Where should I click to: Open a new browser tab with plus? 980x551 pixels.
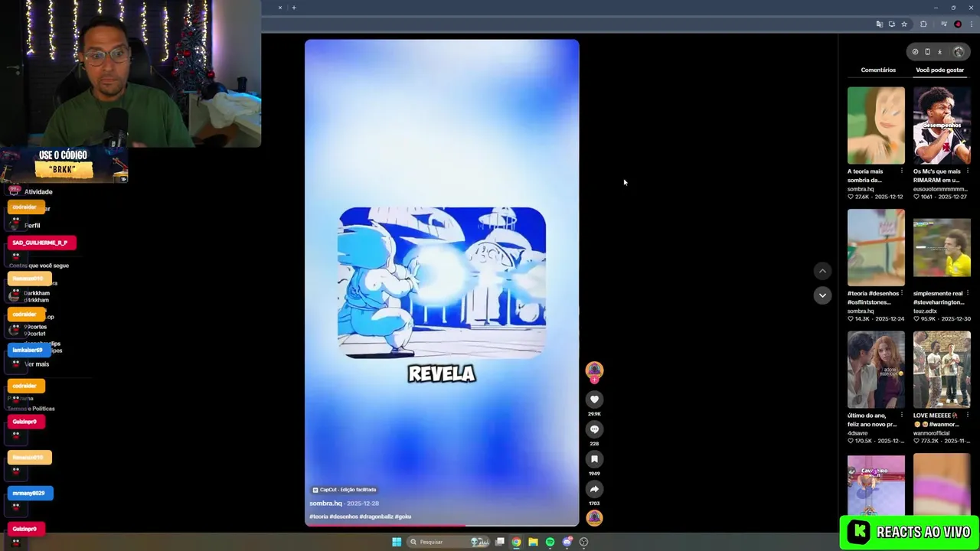294,8
